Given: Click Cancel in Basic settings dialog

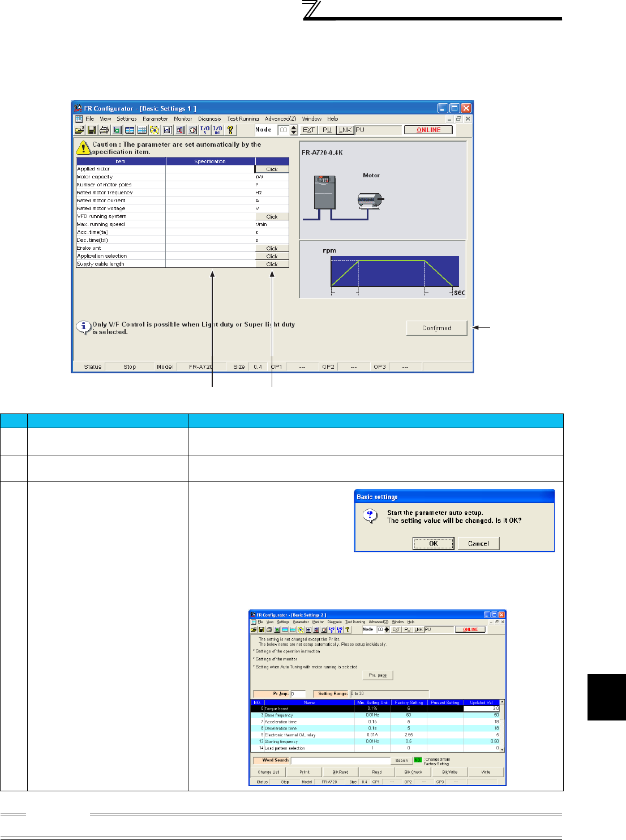Looking at the screenshot, I should tap(478, 543).
